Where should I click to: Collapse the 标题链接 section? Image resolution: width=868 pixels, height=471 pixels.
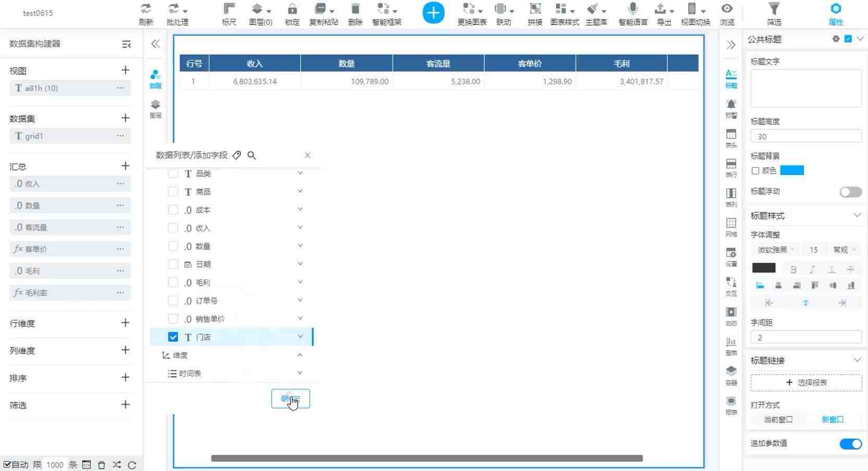pos(857,360)
